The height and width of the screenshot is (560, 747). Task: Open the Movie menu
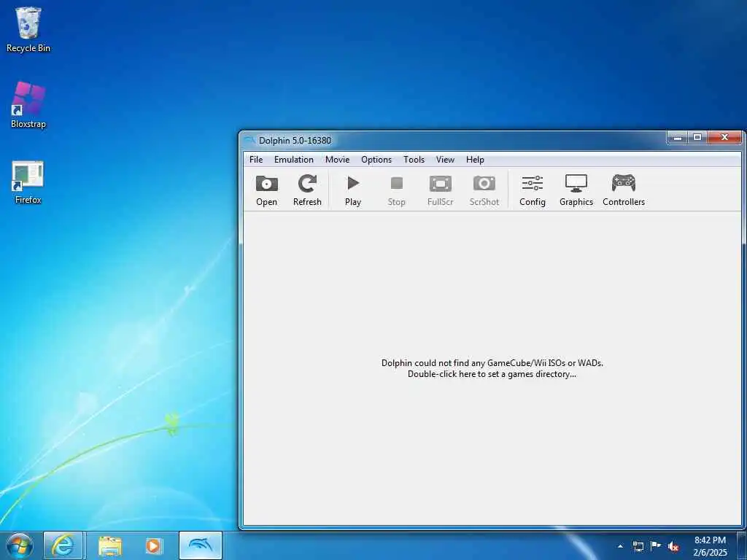(337, 160)
